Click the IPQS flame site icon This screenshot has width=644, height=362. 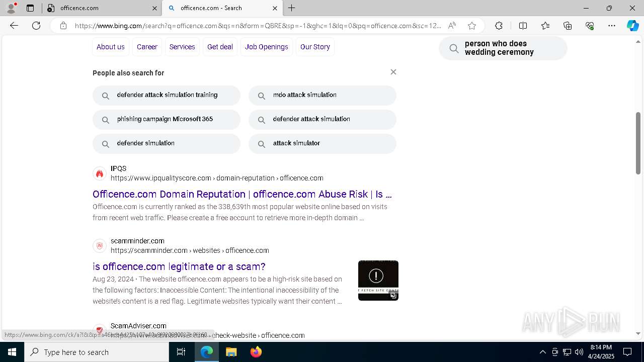[x=100, y=173]
